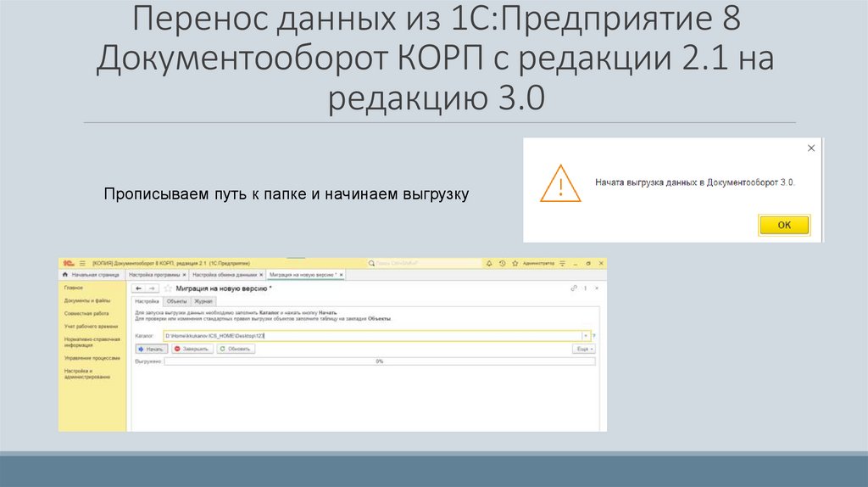Image resolution: width=868 pixels, height=487 pixels.
Task: Open Совместная работа section
Action: click(x=86, y=314)
